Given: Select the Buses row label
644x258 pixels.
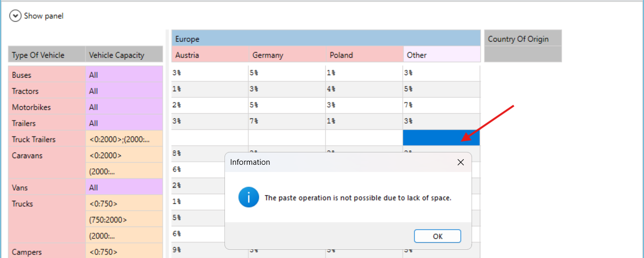Looking at the screenshot, I should pos(47,75).
